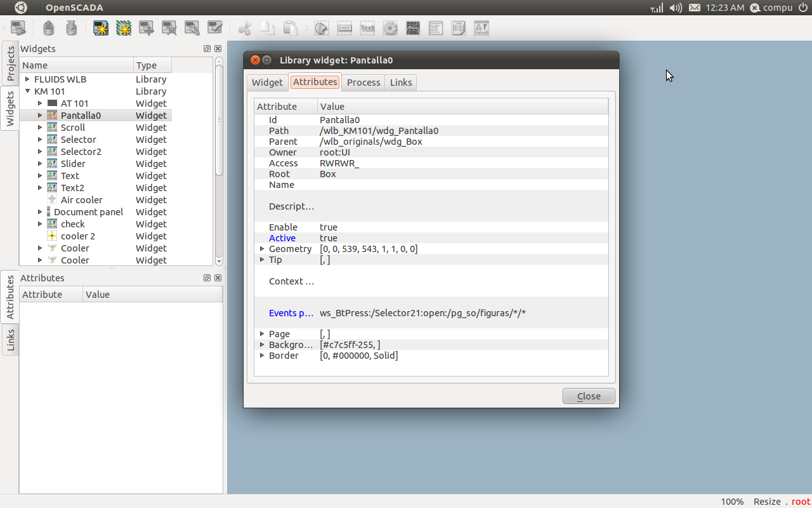Image resolution: width=812 pixels, height=508 pixels.
Task: Click the Paste clipboard icon in toolbar
Action: [x=291, y=28]
